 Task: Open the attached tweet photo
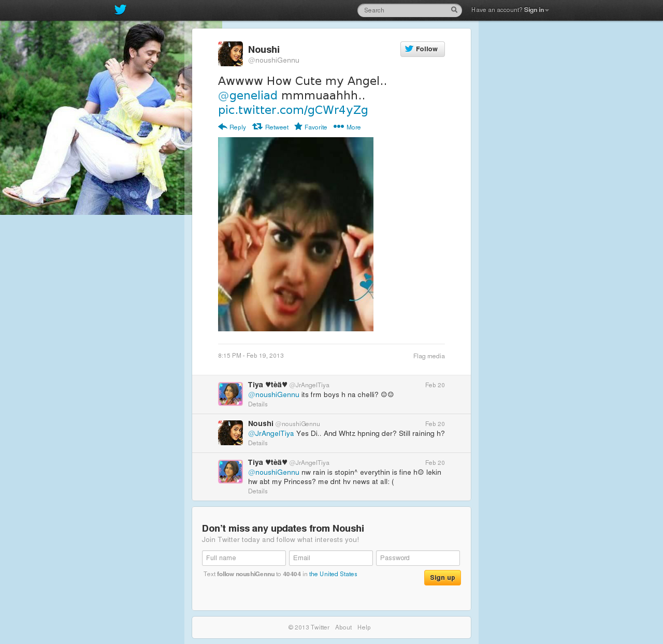pyautogui.click(x=296, y=234)
